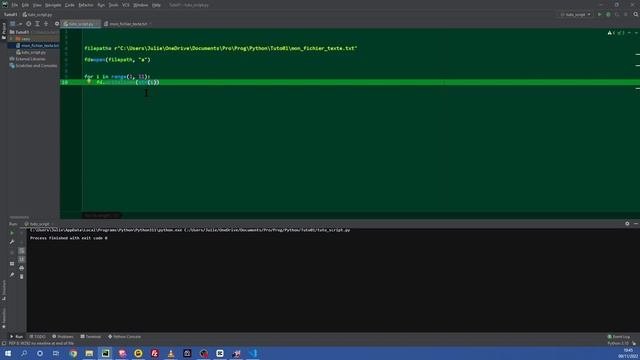Viewport: 640px width, 360px height.
Task: Click the green Run button in toolbar
Action: click(600, 14)
